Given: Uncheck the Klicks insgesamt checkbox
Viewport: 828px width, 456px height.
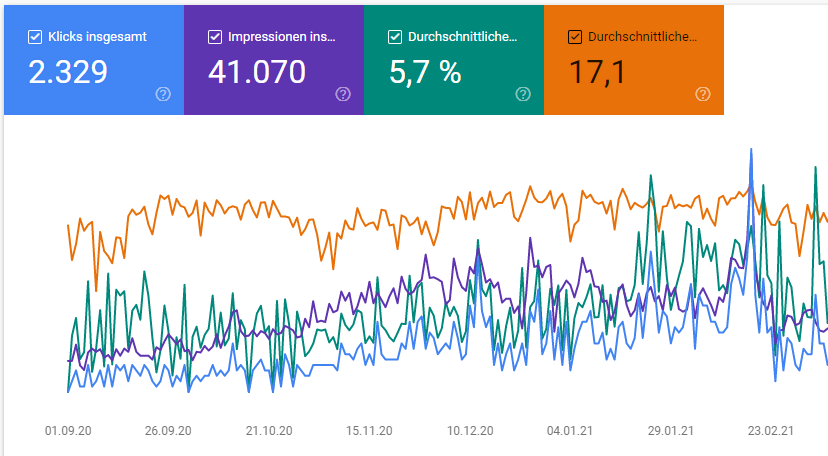Looking at the screenshot, I should point(35,37).
